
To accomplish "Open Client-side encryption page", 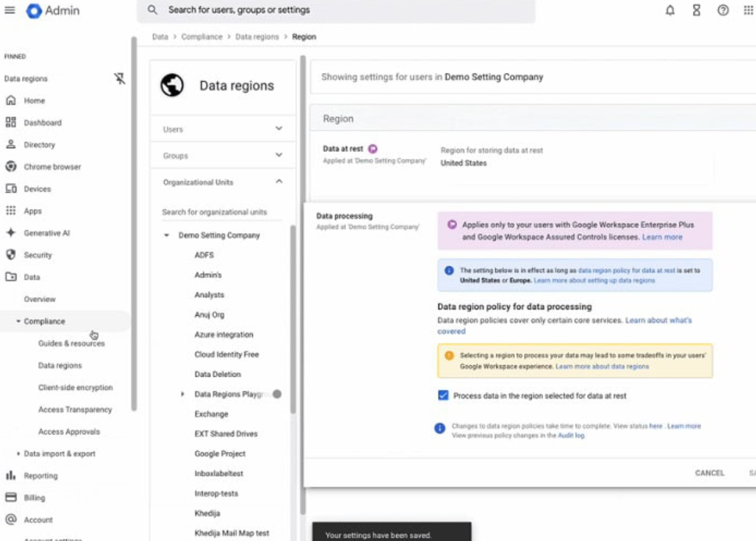I will click(x=76, y=388).
